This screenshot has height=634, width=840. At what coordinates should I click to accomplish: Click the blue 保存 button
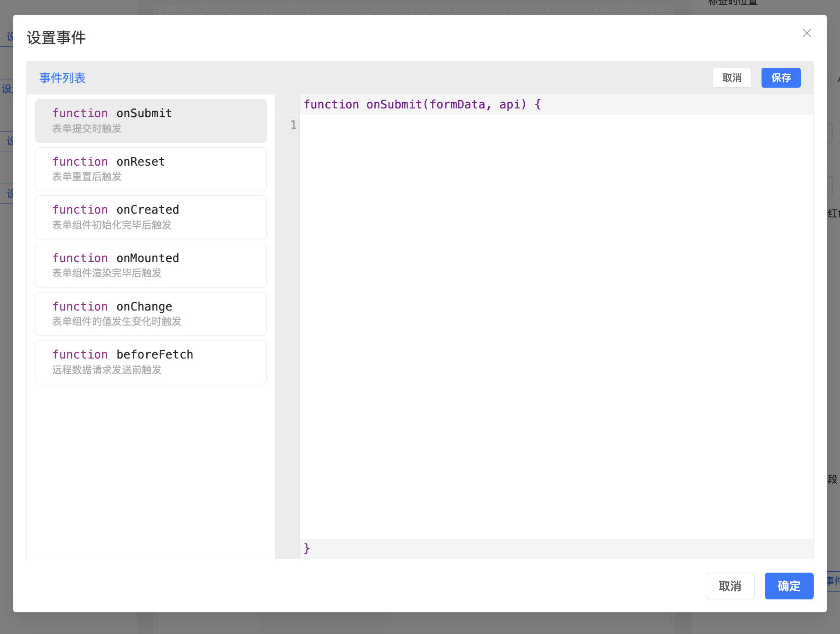pos(780,78)
